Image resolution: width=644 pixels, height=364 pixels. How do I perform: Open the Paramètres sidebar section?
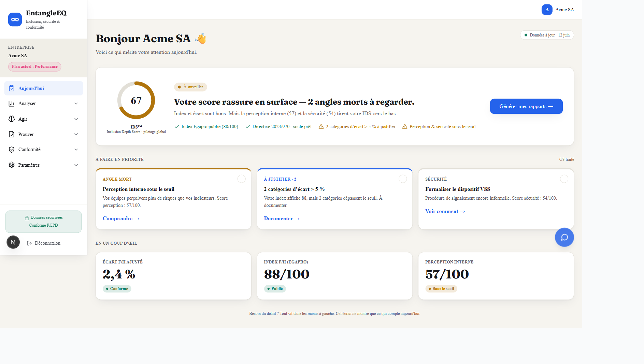pyautogui.click(x=44, y=165)
